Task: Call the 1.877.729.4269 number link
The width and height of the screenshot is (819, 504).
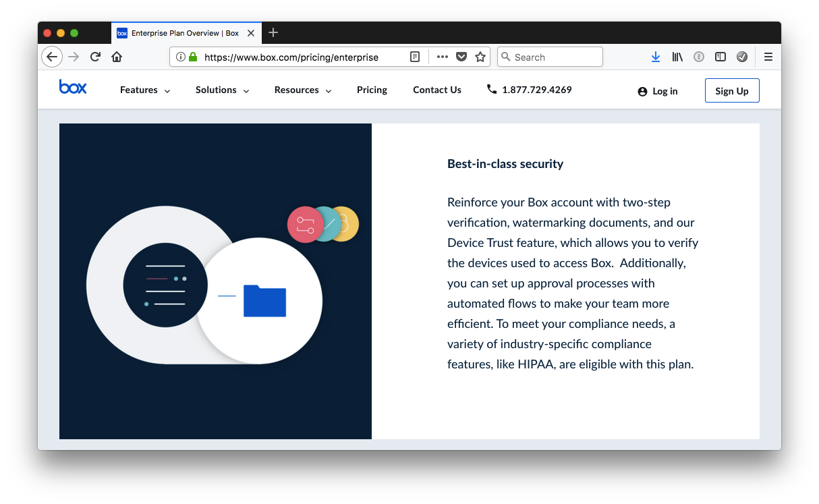Action: 537,89
